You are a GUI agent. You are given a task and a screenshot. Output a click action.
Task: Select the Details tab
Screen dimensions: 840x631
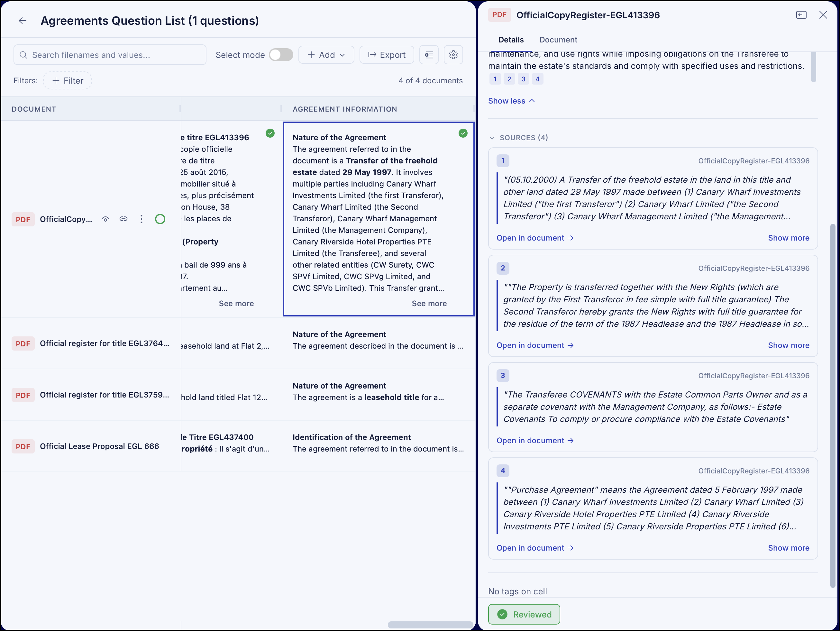tap(511, 40)
